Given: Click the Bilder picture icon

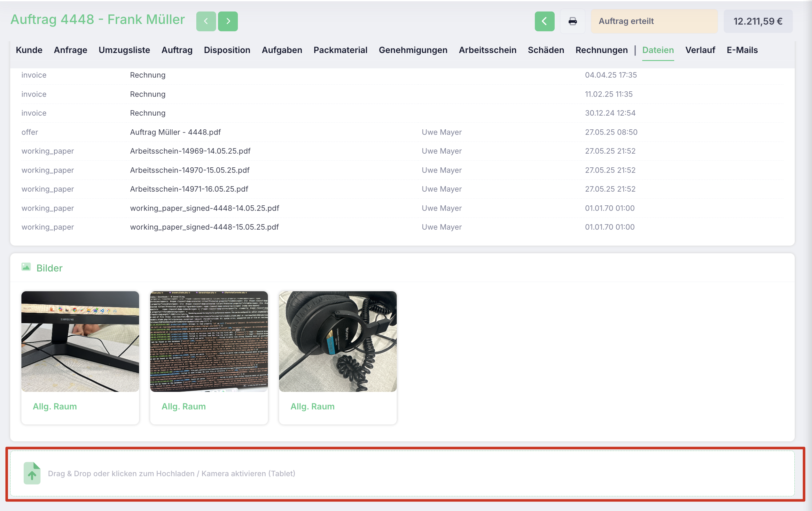Looking at the screenshot, I should [x=26, y=267].
